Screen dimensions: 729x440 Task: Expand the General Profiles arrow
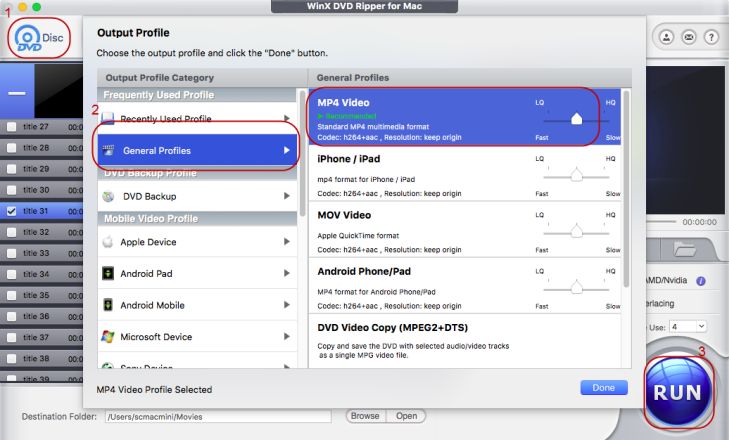pyautogui.click(x=287, y=150)
